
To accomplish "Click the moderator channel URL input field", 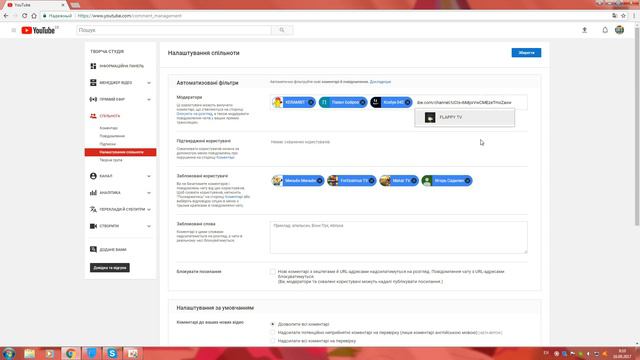I will click(x=471, y=102).
